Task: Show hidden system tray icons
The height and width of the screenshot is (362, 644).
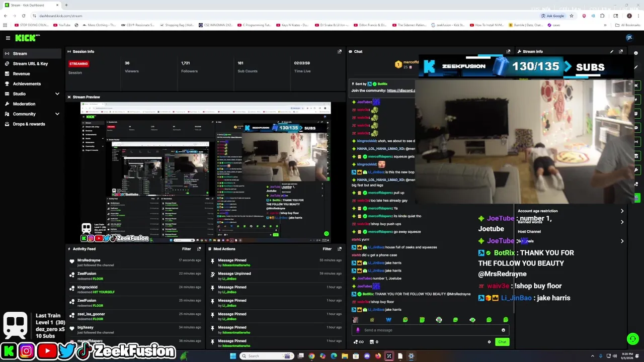Action: point(592,356)
